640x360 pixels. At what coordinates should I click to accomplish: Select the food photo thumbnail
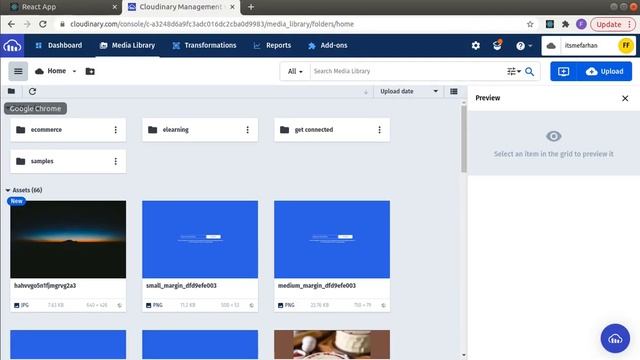pos(332,344)
